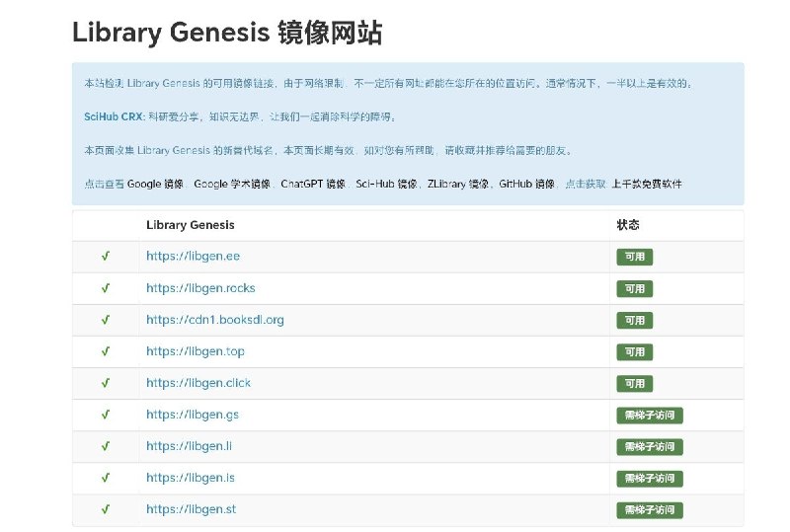Open the https://libgen.st mirror link
790x532 pixels.
click(x=191, y=509)
